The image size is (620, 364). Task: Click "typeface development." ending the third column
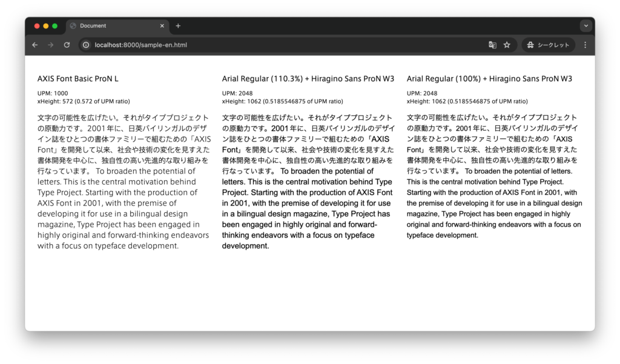pyautogui.click(x=443, y=235)
